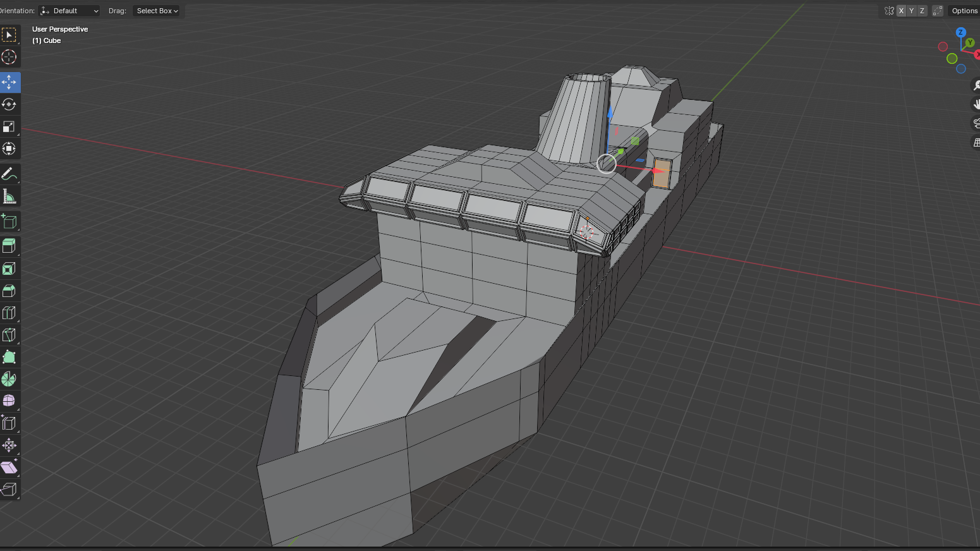The width and height of the screenshot is (980, 551).
Task: Activate the Smooth vertices tool
Action: click(x=9, y=401)
